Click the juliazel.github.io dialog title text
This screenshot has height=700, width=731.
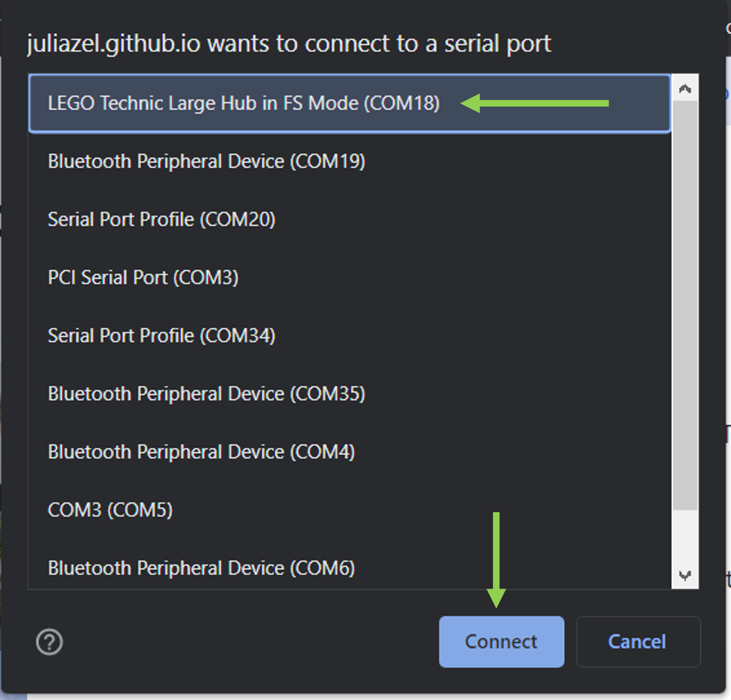click(x=289, y=44)
